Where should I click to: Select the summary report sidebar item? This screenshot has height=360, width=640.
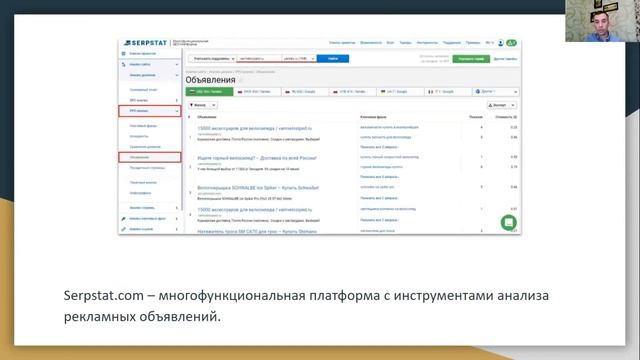(x=143, y=90)
